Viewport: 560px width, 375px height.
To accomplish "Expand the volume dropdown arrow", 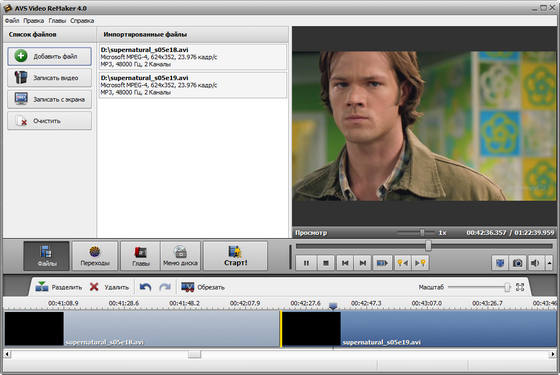I will (549, 263).
